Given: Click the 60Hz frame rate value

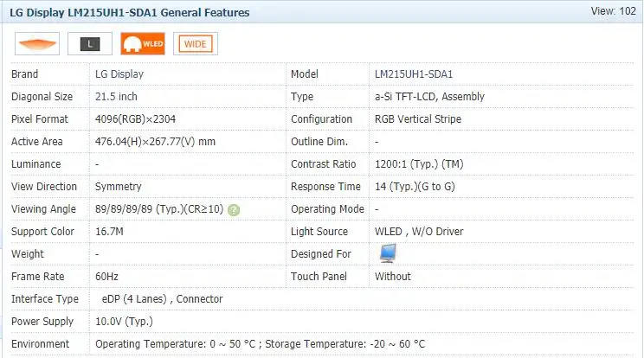Looking at the screenshot, I should [107, 277].
